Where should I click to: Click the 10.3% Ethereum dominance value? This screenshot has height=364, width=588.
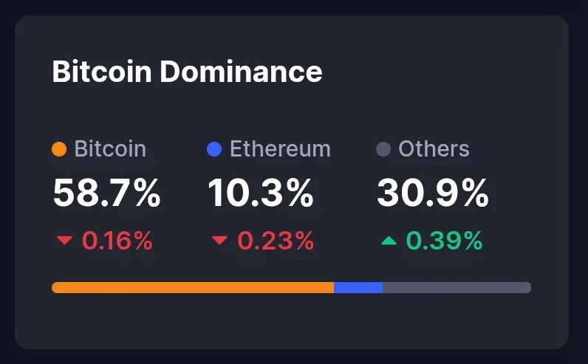tap(261, 193)
